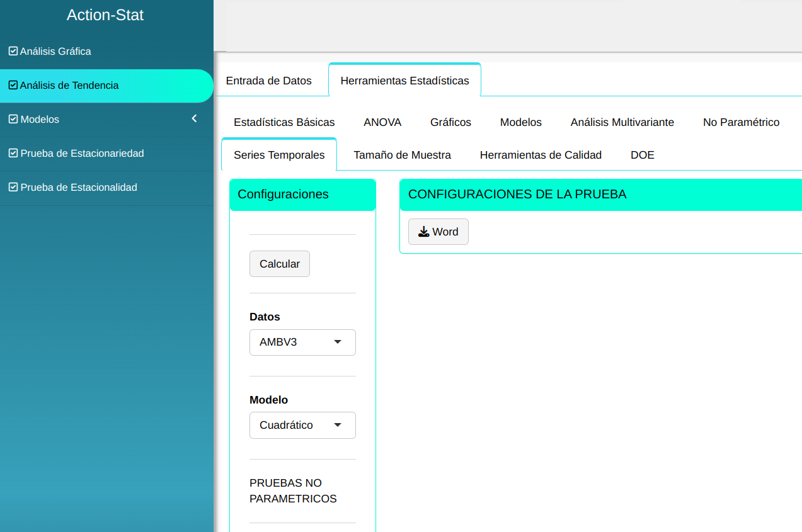Open the Modelo dropdown showing Cuadrático
Screen dimensions: 802x532
coord(302,425)
